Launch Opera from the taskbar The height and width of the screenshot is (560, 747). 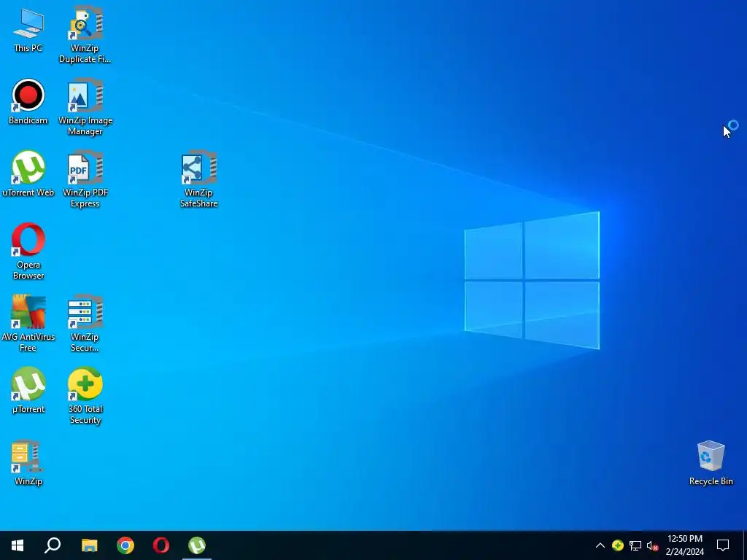[161, 545]
